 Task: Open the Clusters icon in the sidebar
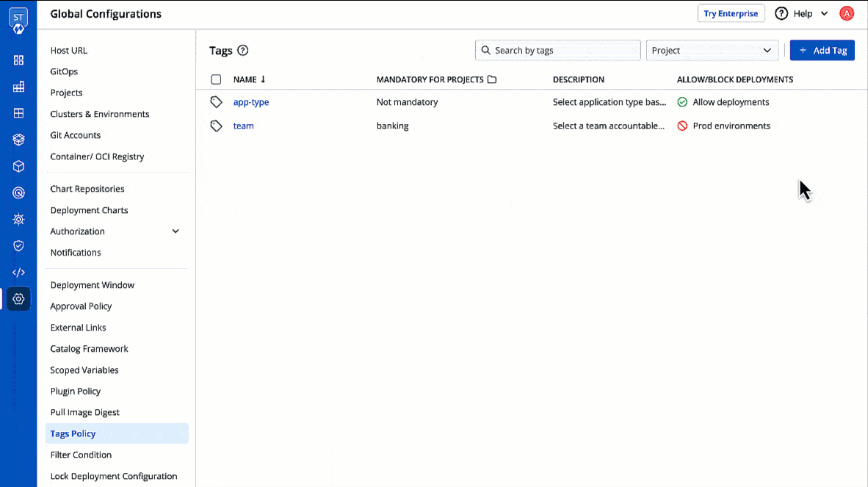point(18,192)
